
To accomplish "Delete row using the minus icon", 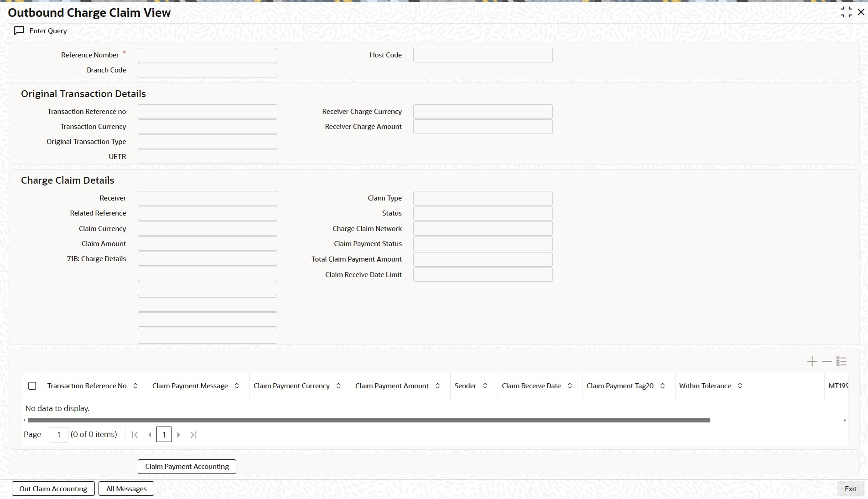I will (826, 362).
